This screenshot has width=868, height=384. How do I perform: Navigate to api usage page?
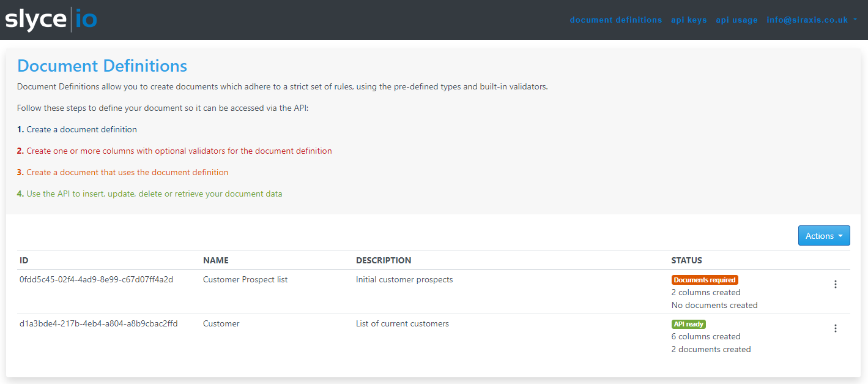[x=736, y=20]
